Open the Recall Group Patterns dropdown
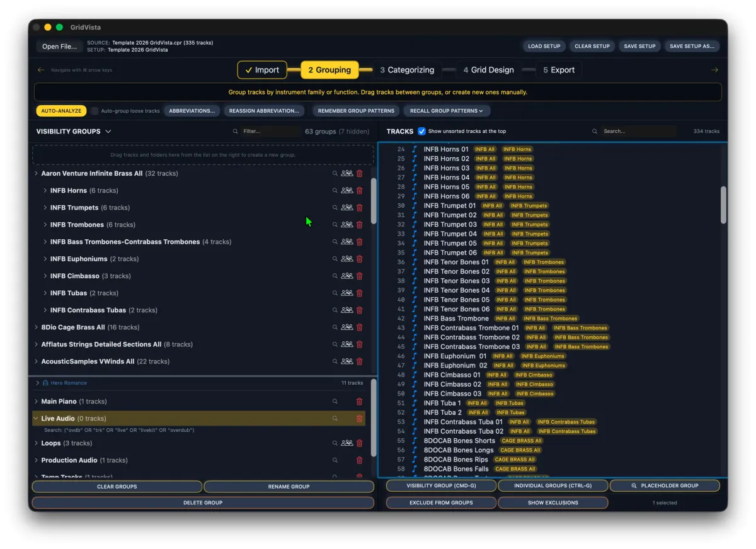The image size is (756, 549). tap(447, 111)
